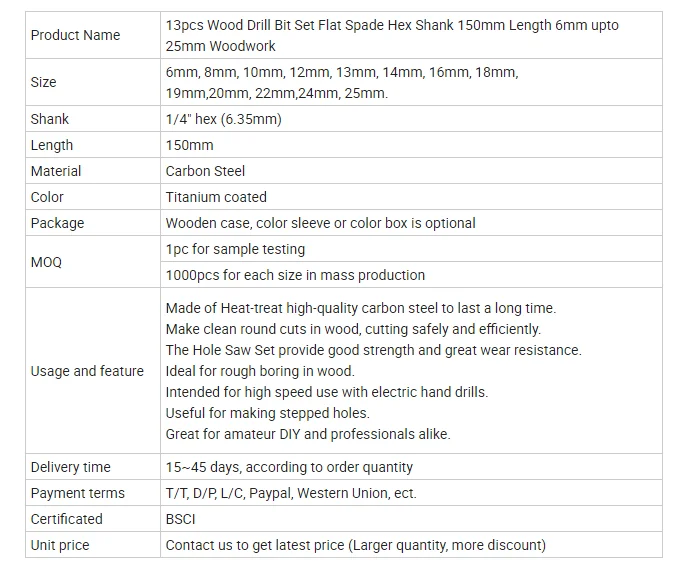Click the Usage and feature label

[x=87, y=371]
